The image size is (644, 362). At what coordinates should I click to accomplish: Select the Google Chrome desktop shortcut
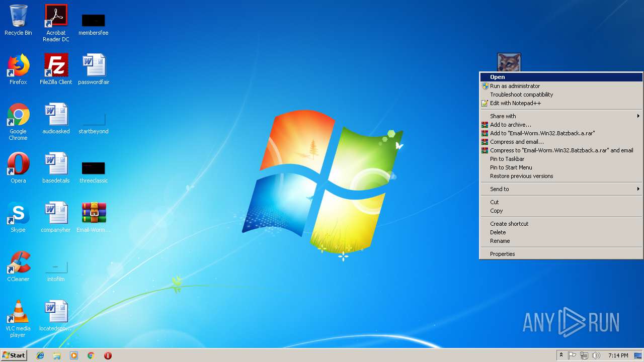(18, 122)
